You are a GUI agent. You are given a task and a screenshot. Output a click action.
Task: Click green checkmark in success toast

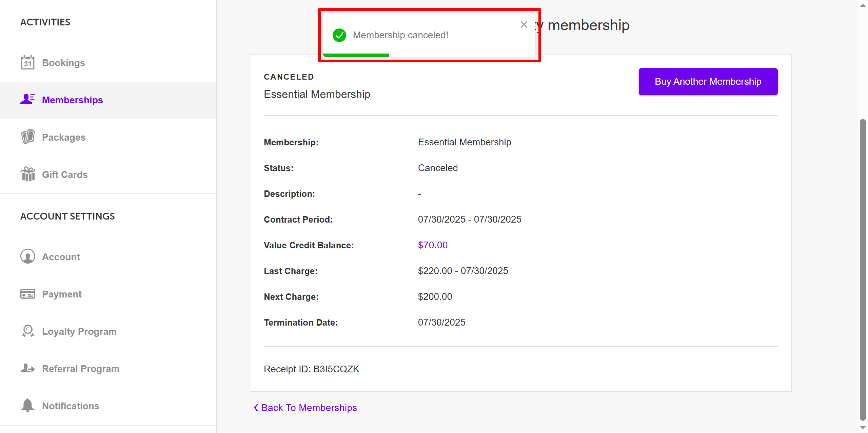[339, 35]
